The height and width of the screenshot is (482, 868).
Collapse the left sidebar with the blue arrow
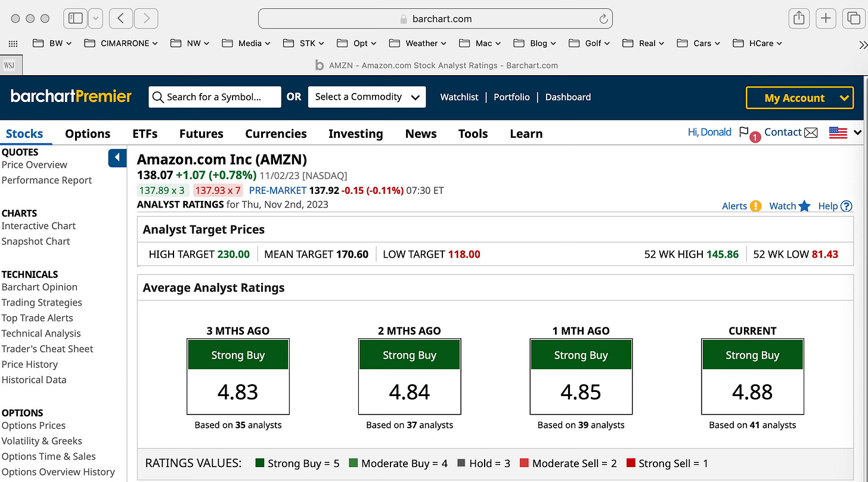point(117,158)
